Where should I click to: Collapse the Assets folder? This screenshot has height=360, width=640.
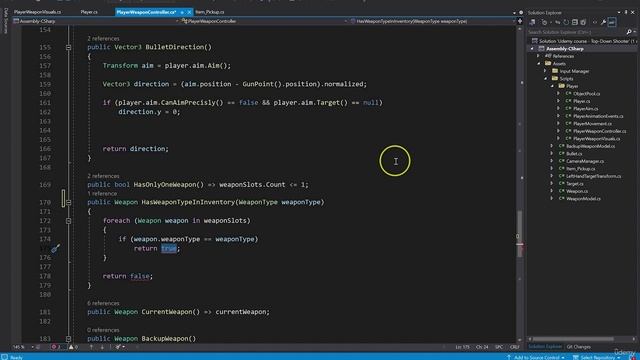coord(538,64)
